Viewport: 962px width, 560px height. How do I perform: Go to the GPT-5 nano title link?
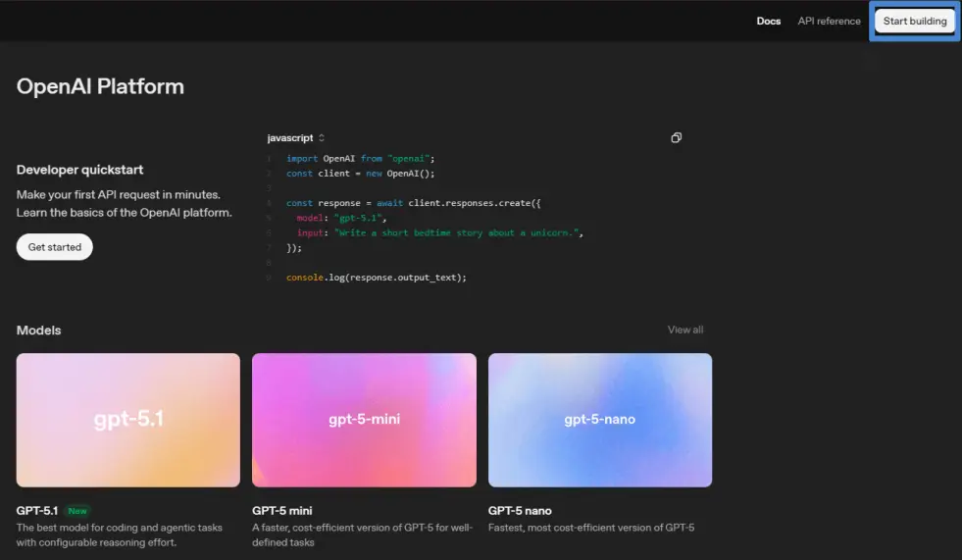520,511
